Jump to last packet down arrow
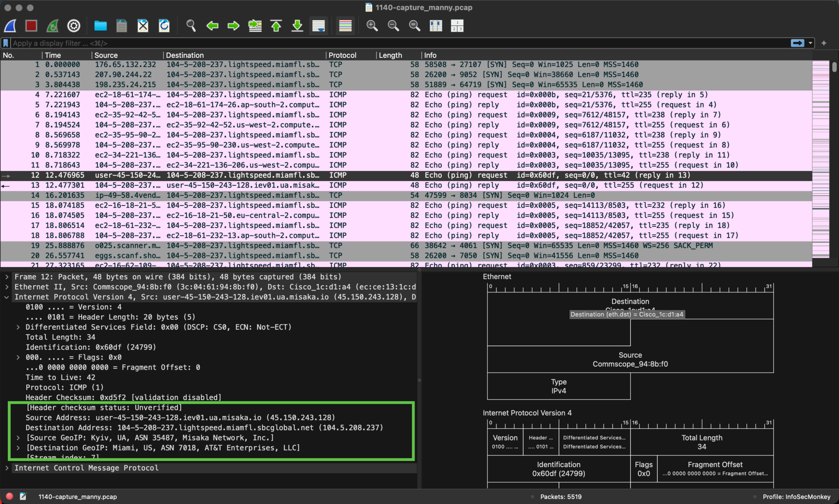The width and height of the screenshot is (839, 504). (297, 26)
